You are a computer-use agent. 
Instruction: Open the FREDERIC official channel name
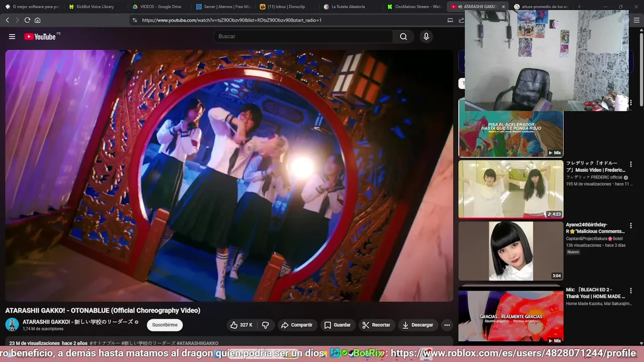[594, 177]
